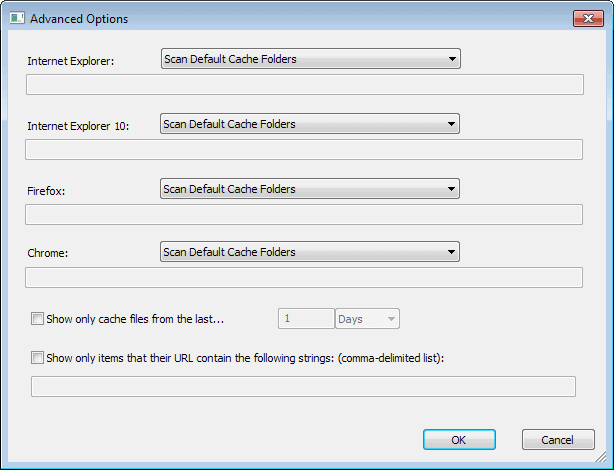Focus the URL strings comma-delimited input field
Screen dimensions: 614x470
[304, 386]
